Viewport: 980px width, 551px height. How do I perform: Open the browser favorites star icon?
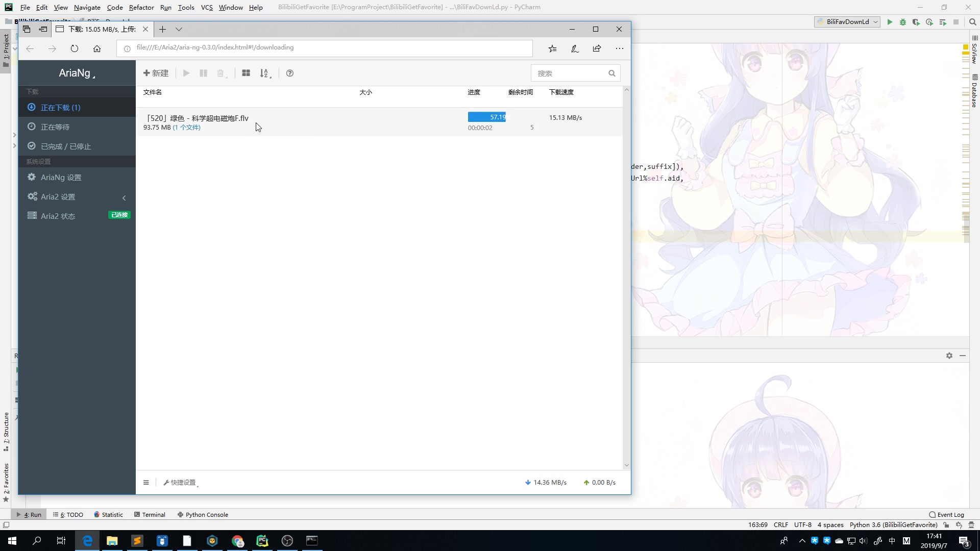point(552,48)
